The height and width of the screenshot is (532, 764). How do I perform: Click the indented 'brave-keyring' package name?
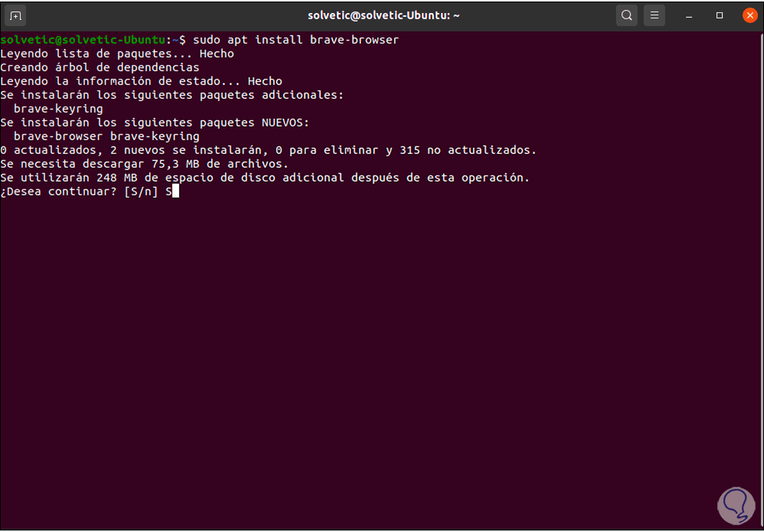[x=58, y=109]
